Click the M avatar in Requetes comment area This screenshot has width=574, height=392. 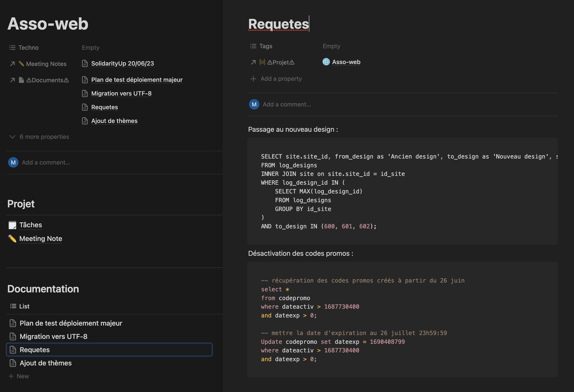254,104
